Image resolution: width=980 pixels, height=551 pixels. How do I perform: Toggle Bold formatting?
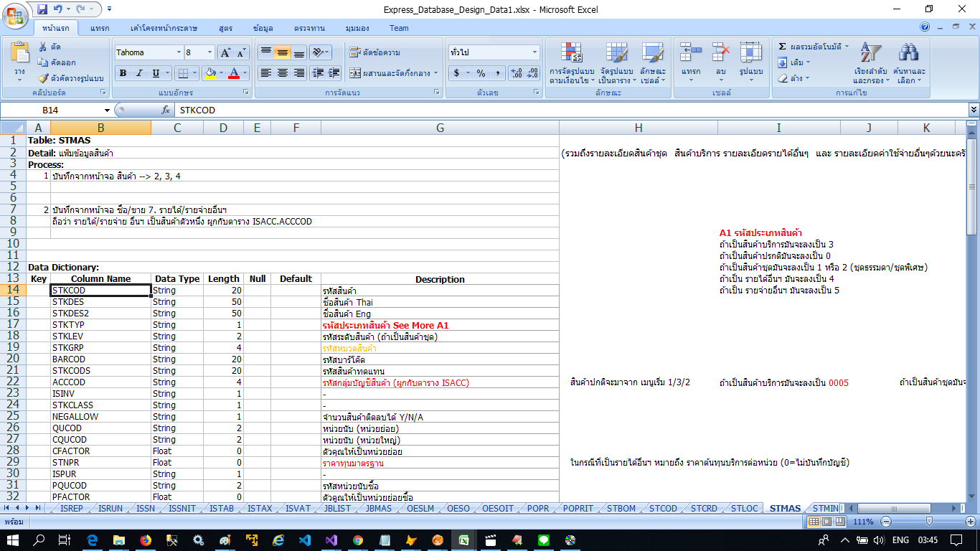click(x=123, y=73)
